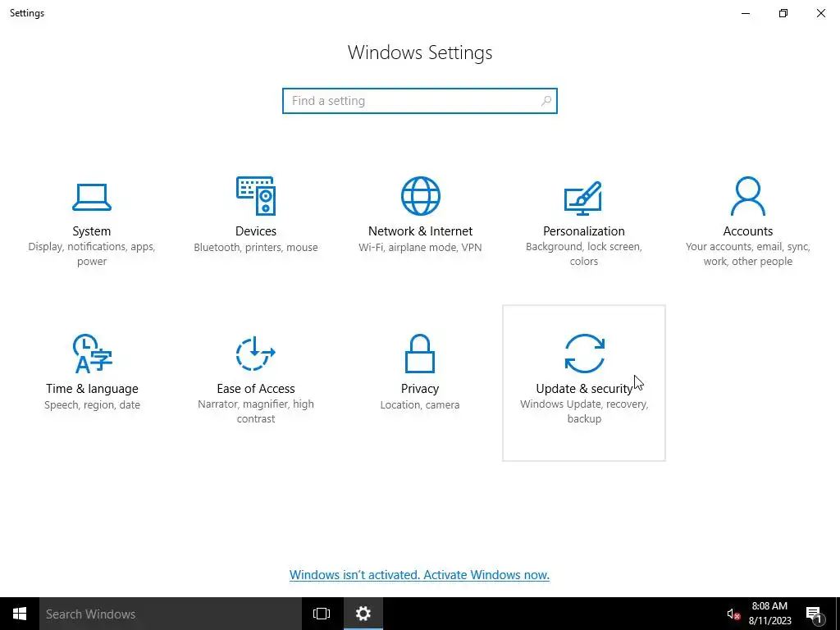
Task: Click the Privacy label text
Action: click(x=420, y=388)
